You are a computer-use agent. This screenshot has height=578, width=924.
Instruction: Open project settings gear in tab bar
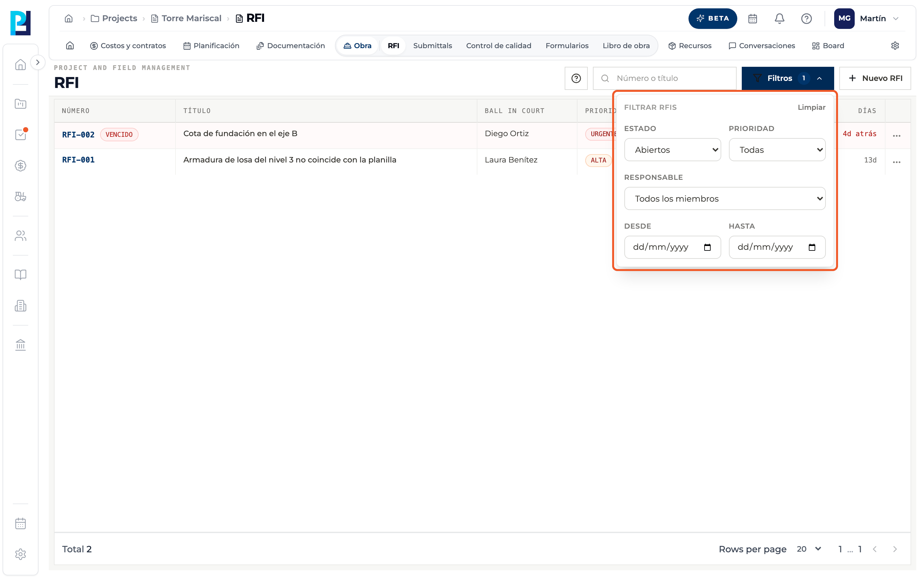pos(894,46)
